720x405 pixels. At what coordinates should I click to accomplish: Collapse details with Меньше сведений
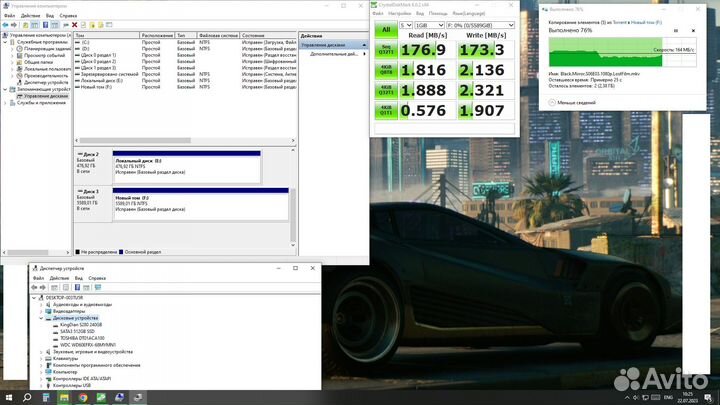pyautogui.click(x=572, y=102)
